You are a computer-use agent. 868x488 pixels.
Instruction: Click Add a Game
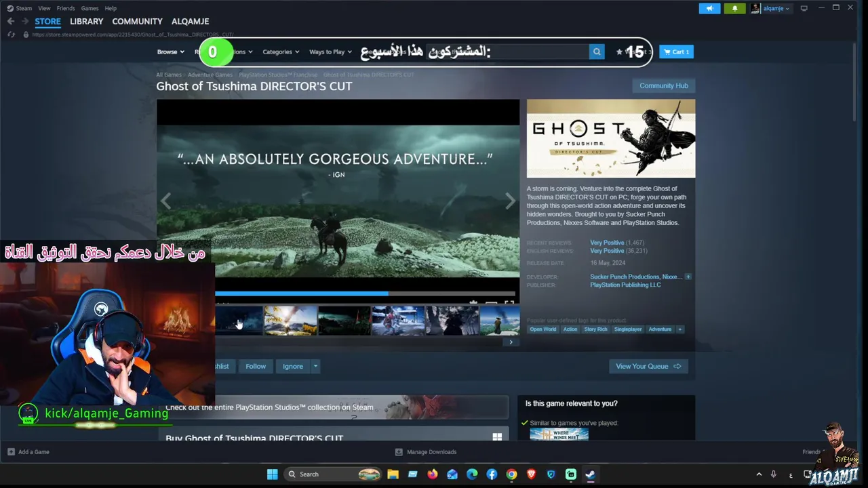(28, 452)
